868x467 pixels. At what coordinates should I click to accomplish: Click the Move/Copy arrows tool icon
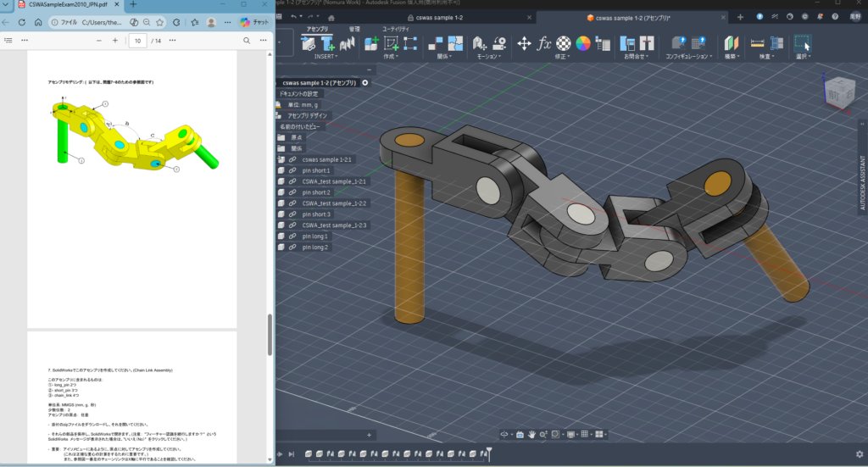[524, 43]
